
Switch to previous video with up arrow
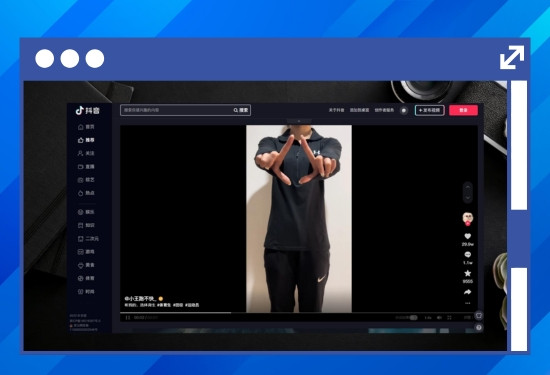pyautogui.click(x=468, y=187)
